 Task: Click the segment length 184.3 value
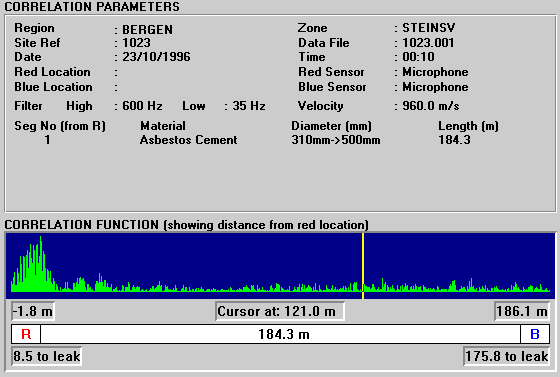(454, 140)
